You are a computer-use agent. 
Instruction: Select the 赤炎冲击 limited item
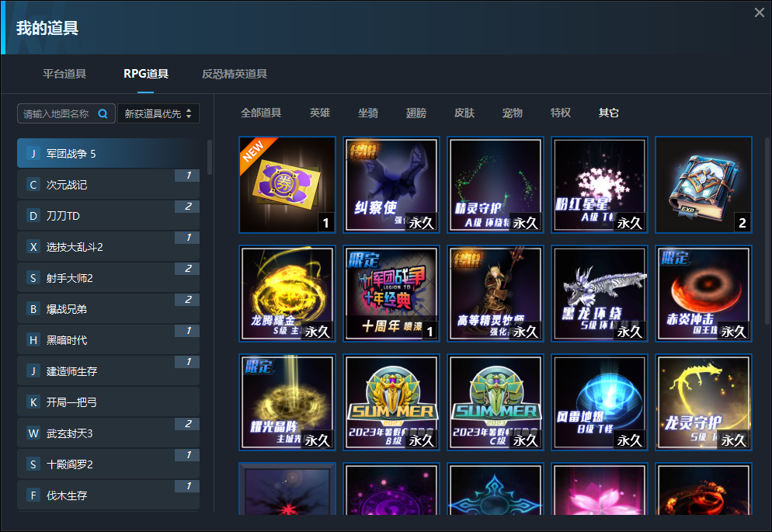pos(704,294)
